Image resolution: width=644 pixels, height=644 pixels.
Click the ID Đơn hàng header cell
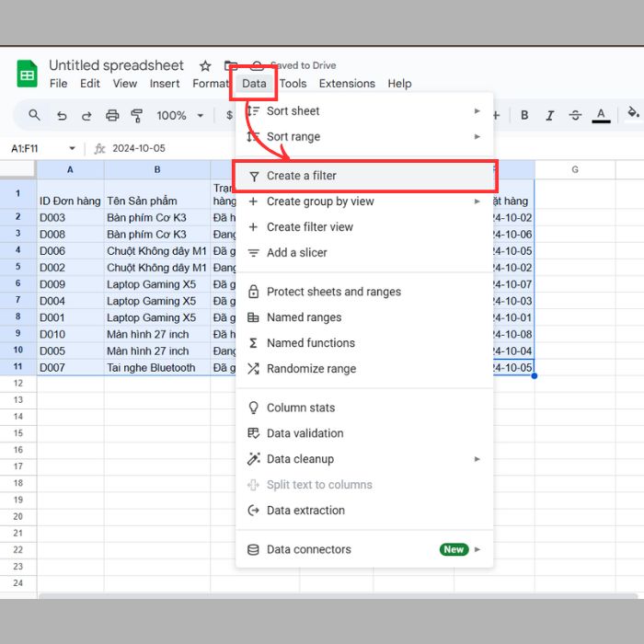click(70, 194)
